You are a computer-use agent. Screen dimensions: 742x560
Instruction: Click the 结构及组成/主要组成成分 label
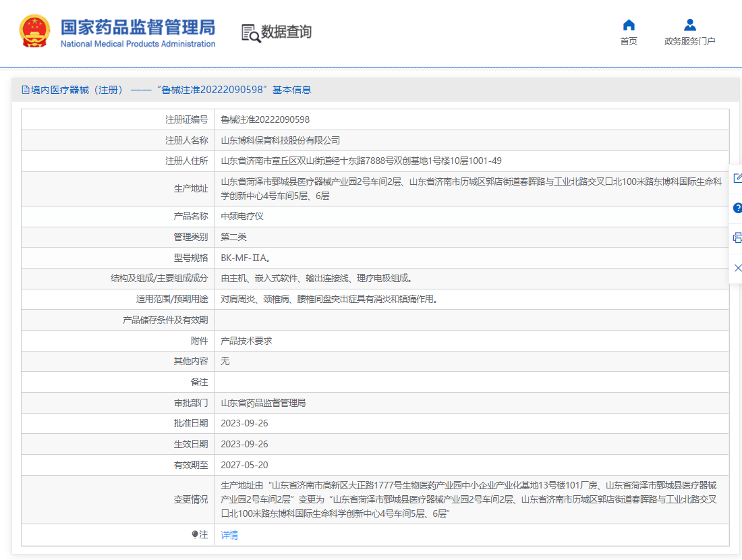pyautogui.click(x=159, y=279)
